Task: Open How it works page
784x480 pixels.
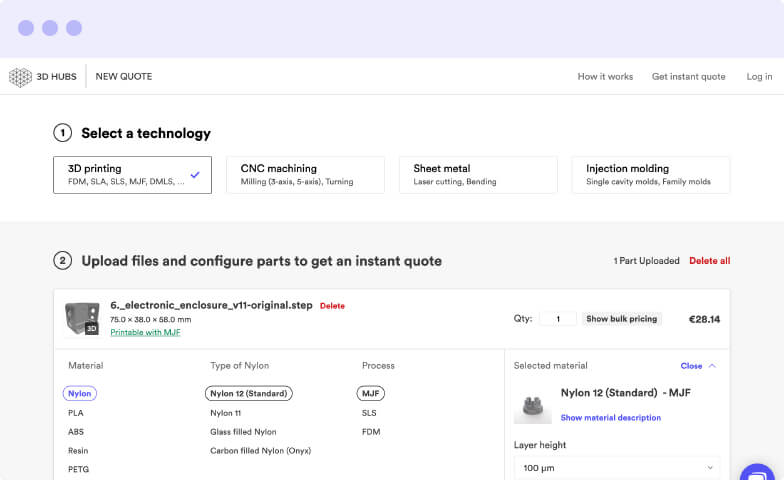Action: tap(605, 77)
